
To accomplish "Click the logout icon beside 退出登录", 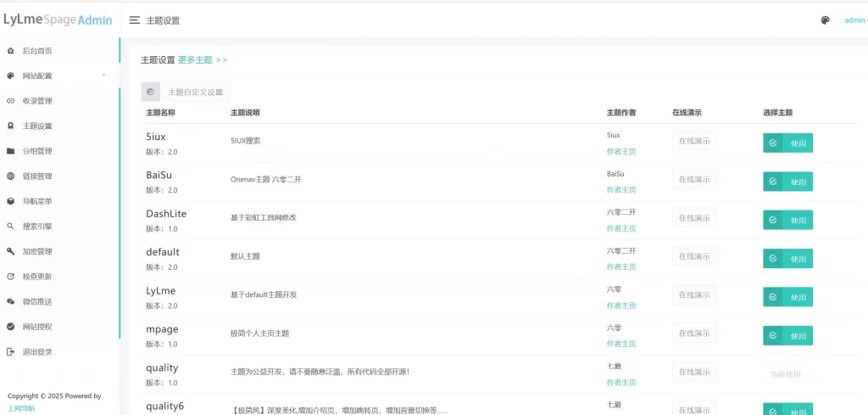I will pyautogui.click(x=10, y=351).
